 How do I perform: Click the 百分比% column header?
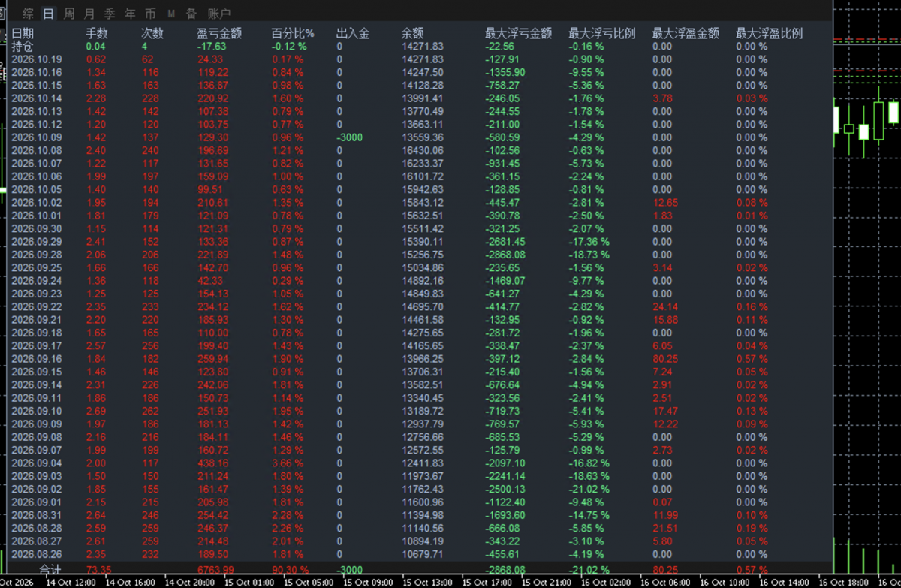(x=293, y=33)
